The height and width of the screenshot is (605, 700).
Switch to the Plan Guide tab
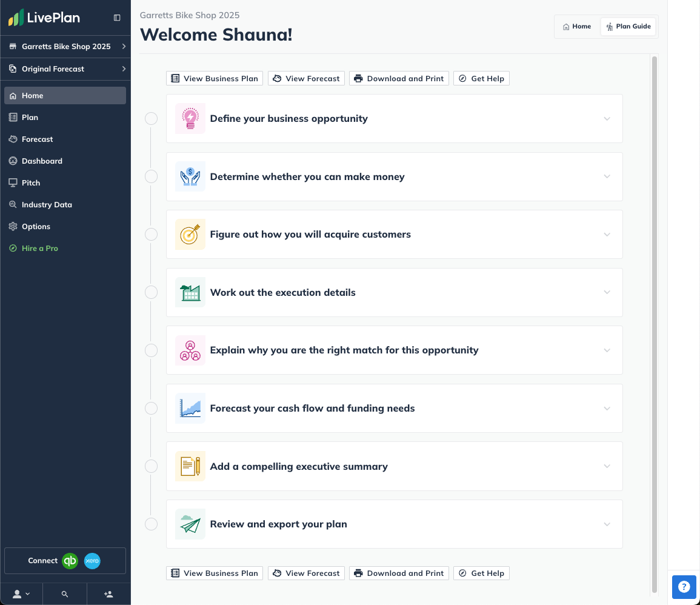coord(628,26)
